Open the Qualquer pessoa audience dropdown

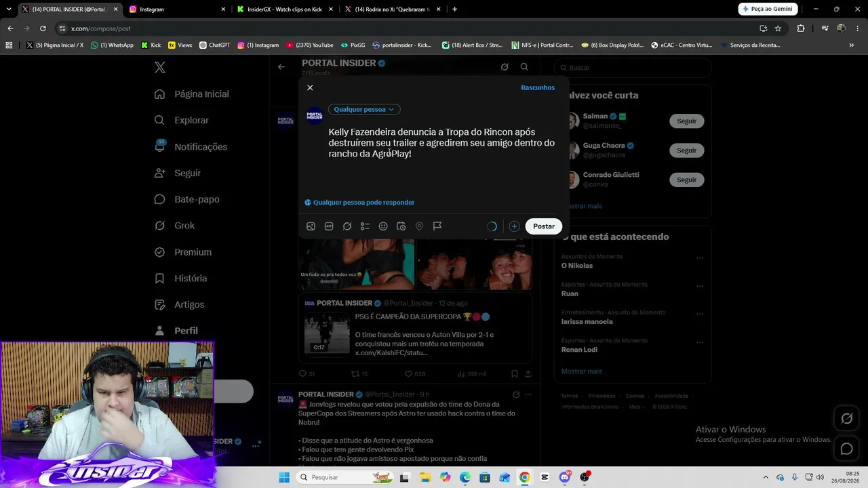coord(364,109)
